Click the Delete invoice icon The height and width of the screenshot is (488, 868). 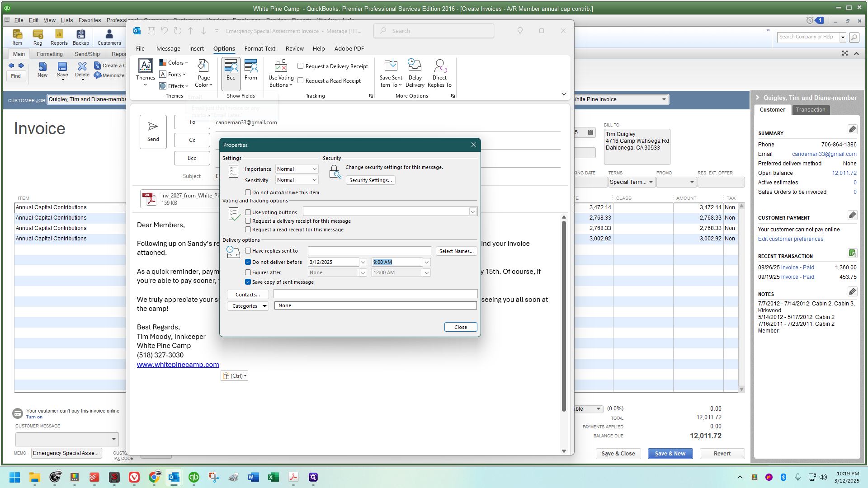point(82,70)
